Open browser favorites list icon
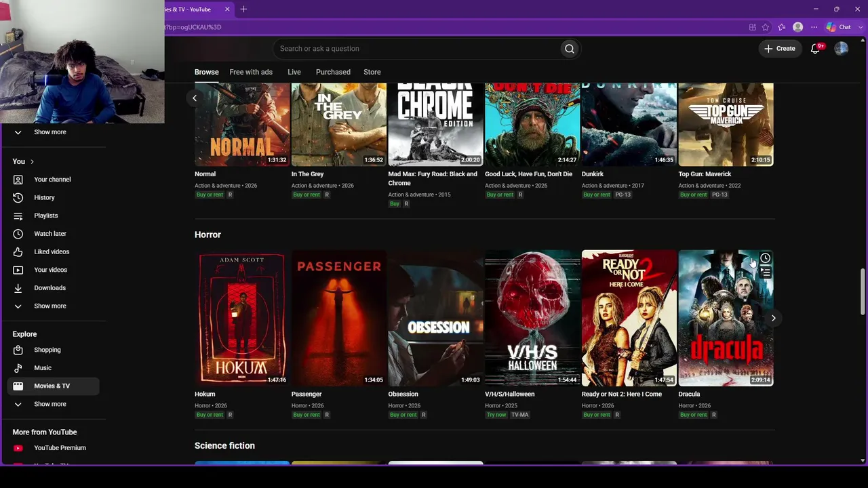The image size is (868, 488). point(782,27)
